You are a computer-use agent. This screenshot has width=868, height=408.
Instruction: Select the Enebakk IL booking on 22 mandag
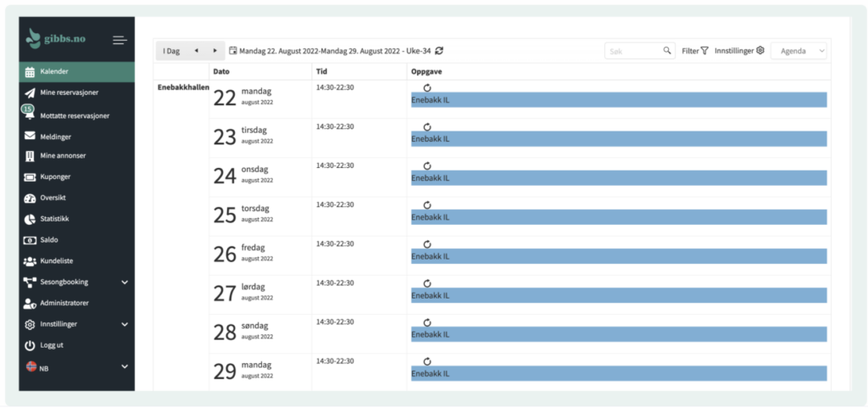click(618, 100)
